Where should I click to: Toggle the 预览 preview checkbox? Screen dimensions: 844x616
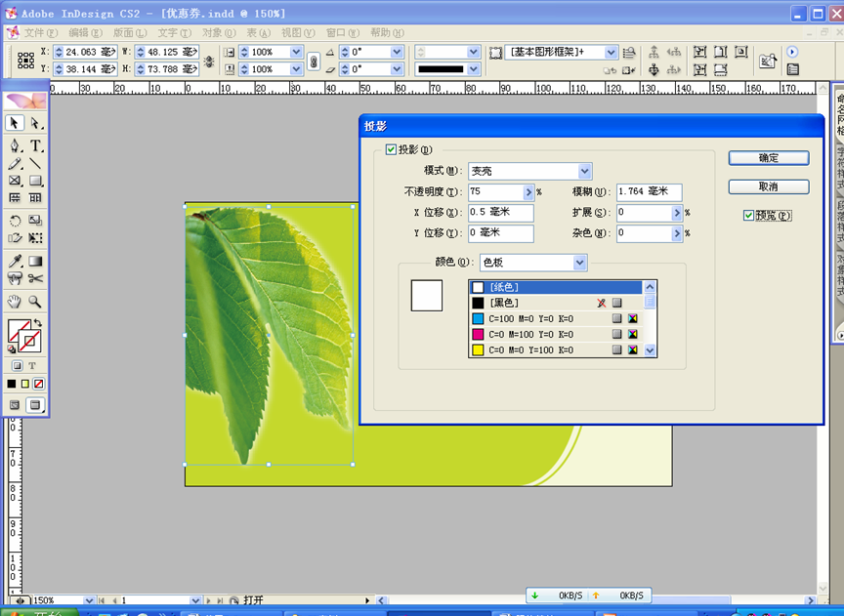pos(748,215)
